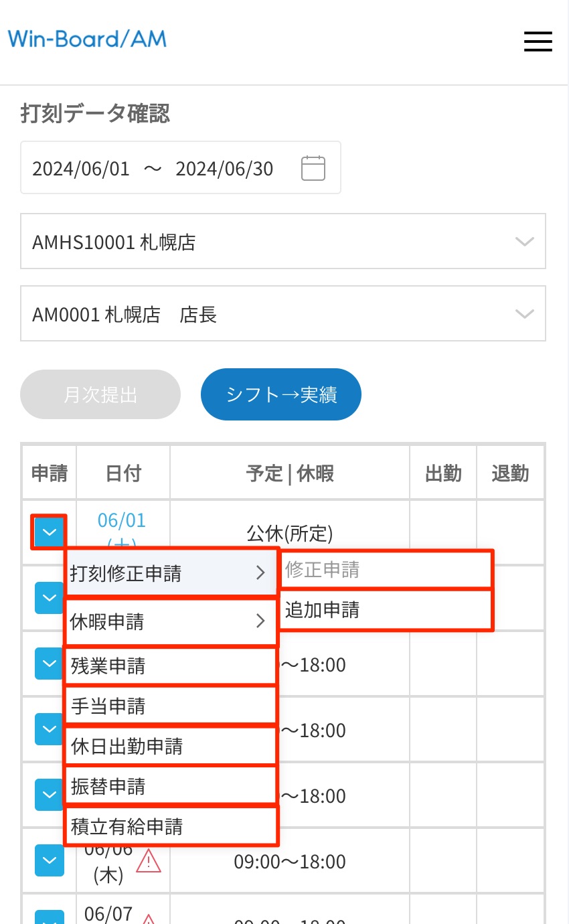Click the Win-Board/AM logo

click(88, 39)
